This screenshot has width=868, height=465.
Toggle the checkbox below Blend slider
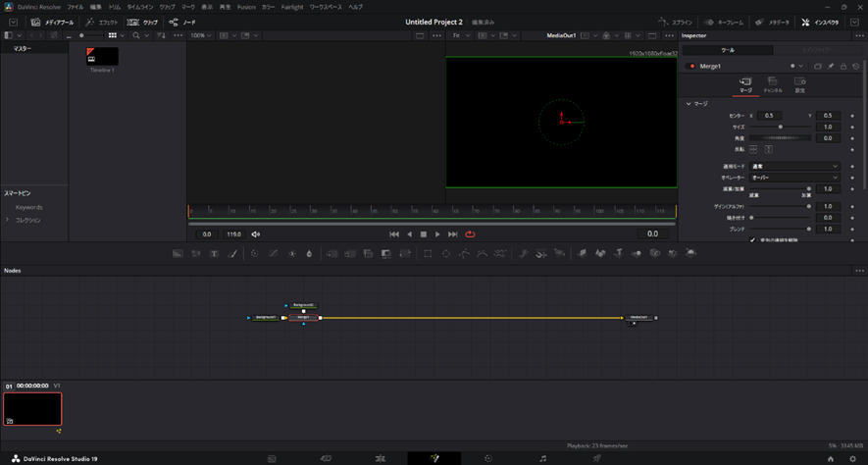tap(753, 239)
